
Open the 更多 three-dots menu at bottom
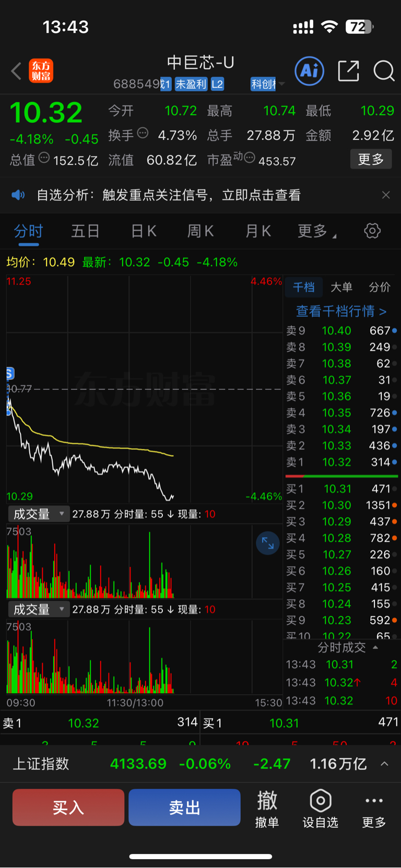point(374,808)
